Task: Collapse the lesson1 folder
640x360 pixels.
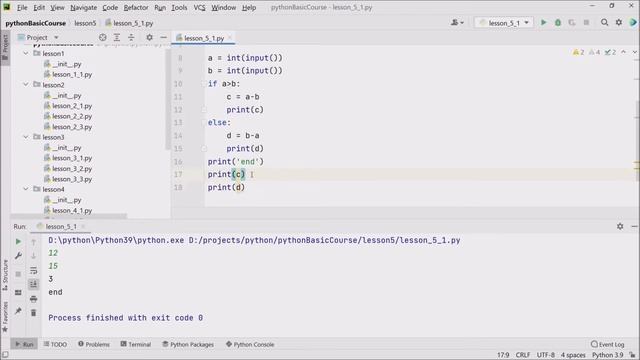Action: [x=26, y=53]
